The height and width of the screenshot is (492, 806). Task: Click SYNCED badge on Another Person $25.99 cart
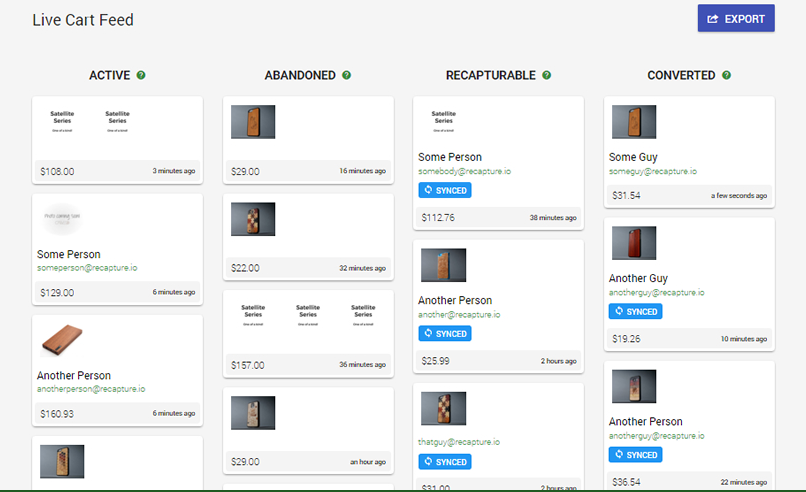[x=445, y=334]
